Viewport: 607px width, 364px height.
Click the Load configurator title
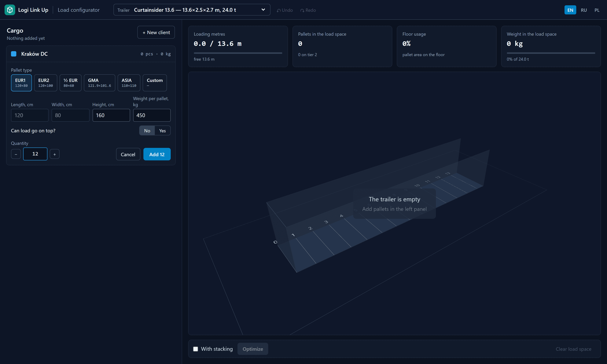click(x=79, y=10)
